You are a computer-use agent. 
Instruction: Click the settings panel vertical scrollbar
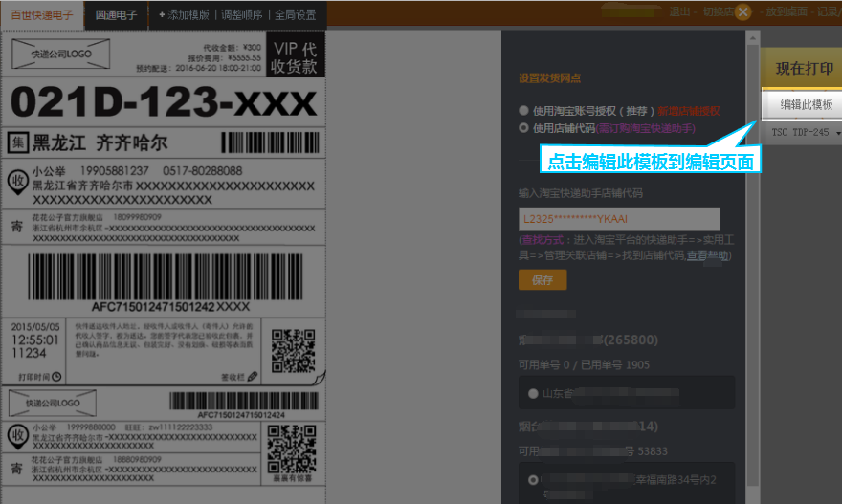(753, 268)
